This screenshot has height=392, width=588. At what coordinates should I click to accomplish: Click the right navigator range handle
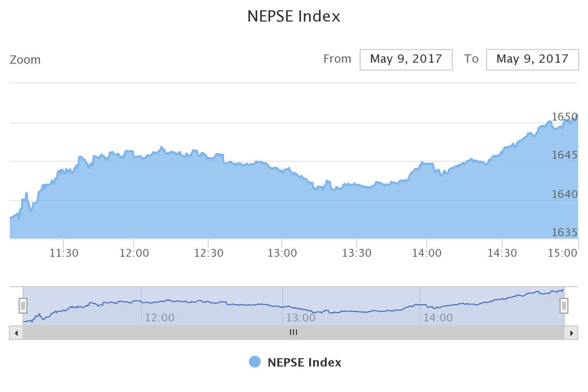tap(564, 306)
